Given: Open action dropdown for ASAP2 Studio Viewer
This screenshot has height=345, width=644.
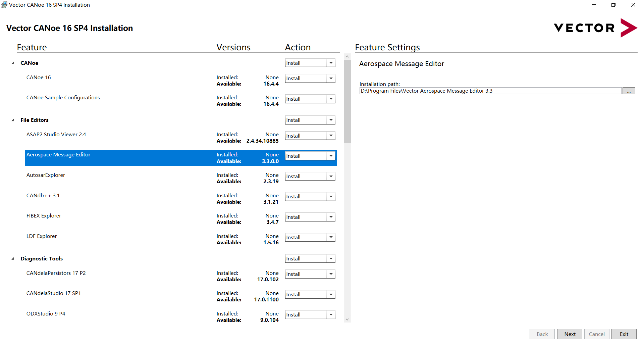Looking at the screenshot, I should pos(331,136).
